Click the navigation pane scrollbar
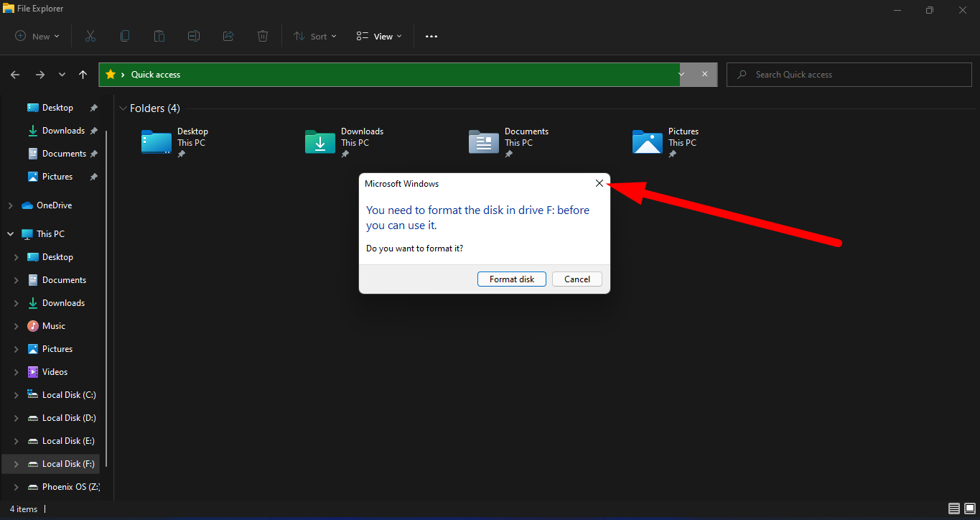The width and height of the screenshot is (980, 520). [107, 298]
